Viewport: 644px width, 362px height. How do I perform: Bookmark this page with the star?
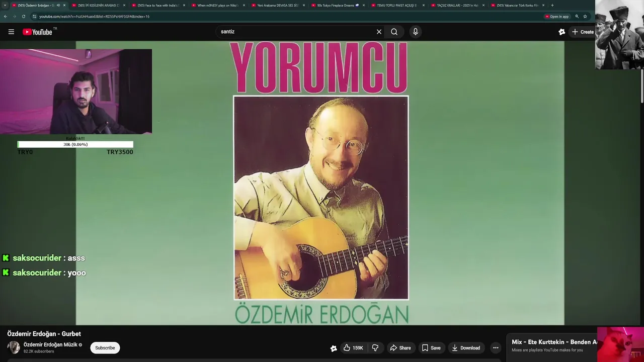click(x=585, y=16)
